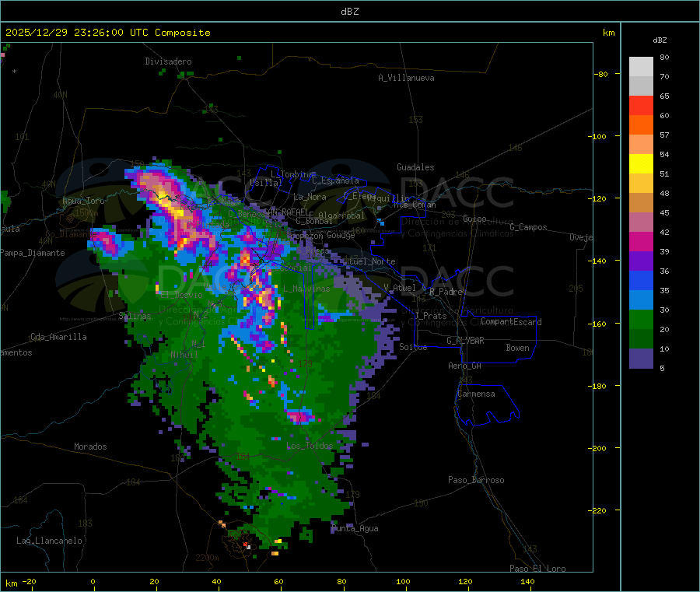This screenshot has width=700, height=592.
Task: Select the 'L_Malvinas' map label
Action: point(306,289)
